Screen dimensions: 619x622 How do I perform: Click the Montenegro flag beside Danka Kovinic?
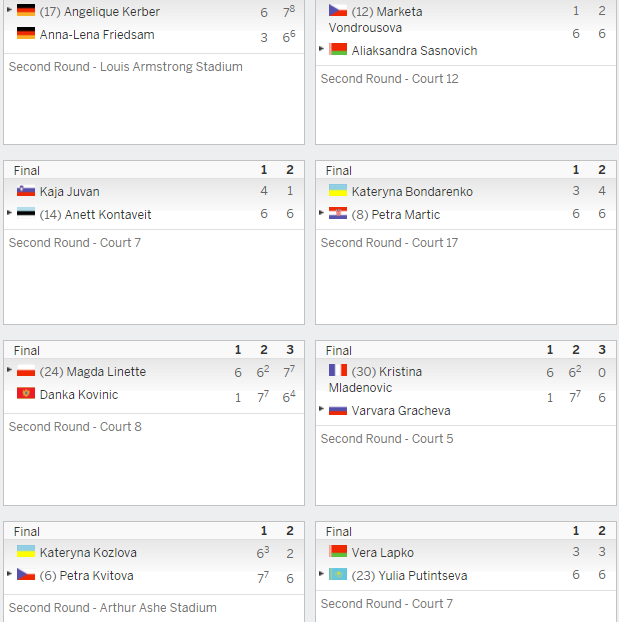pos(26,394)
